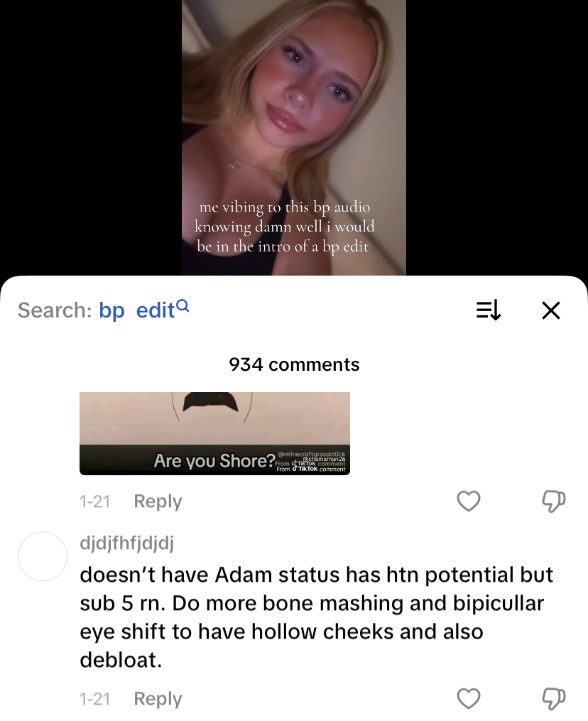Tap the magnifier icon beside bp edit
588x721 pixels.
[x=183, y=305]
